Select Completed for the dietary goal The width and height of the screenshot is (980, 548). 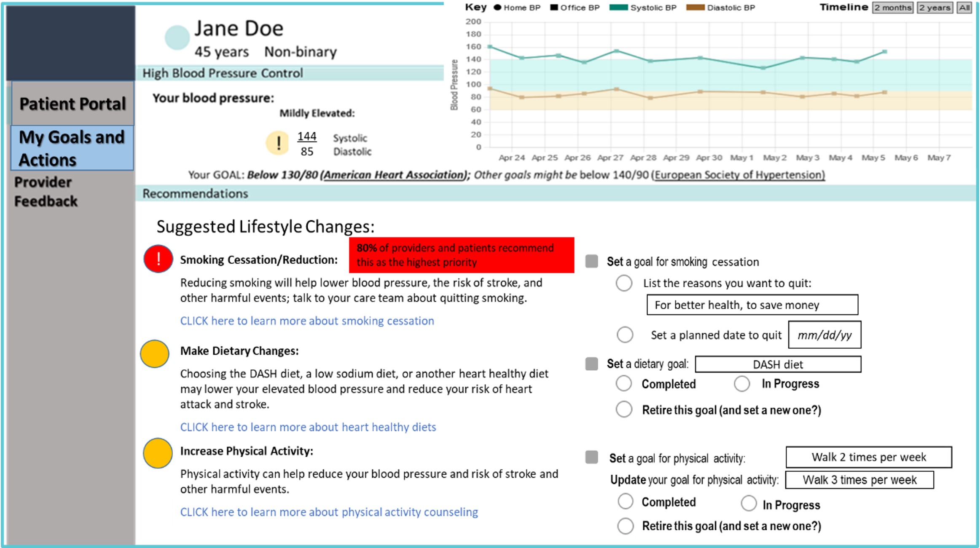[x=624, y=384]
